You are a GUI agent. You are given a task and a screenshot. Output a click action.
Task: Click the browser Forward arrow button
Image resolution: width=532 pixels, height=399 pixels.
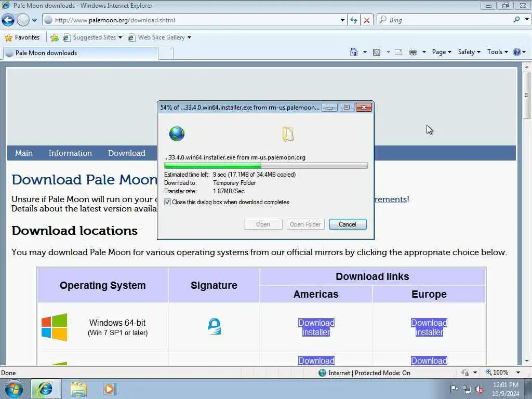[23, 20]
